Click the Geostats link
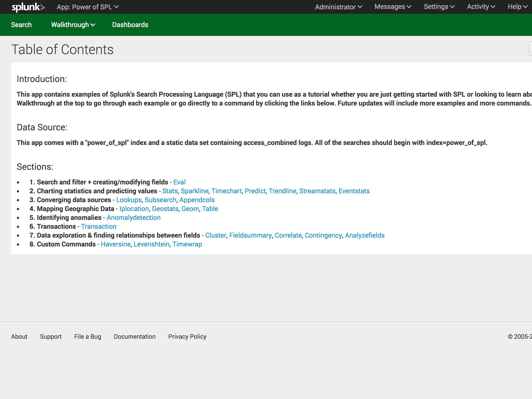This screenshot has width=532, height=399. click(165, 209)
